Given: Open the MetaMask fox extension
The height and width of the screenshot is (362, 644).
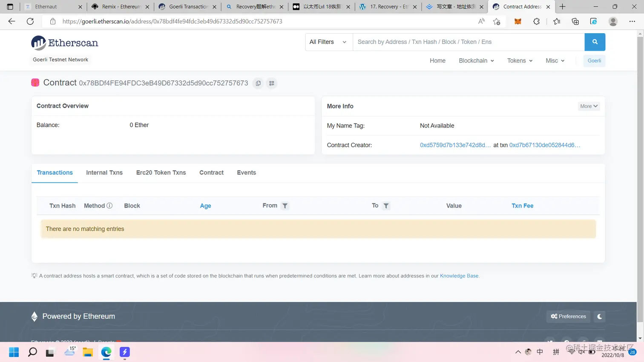Looking at the screenshot, I should coord(518,21).
